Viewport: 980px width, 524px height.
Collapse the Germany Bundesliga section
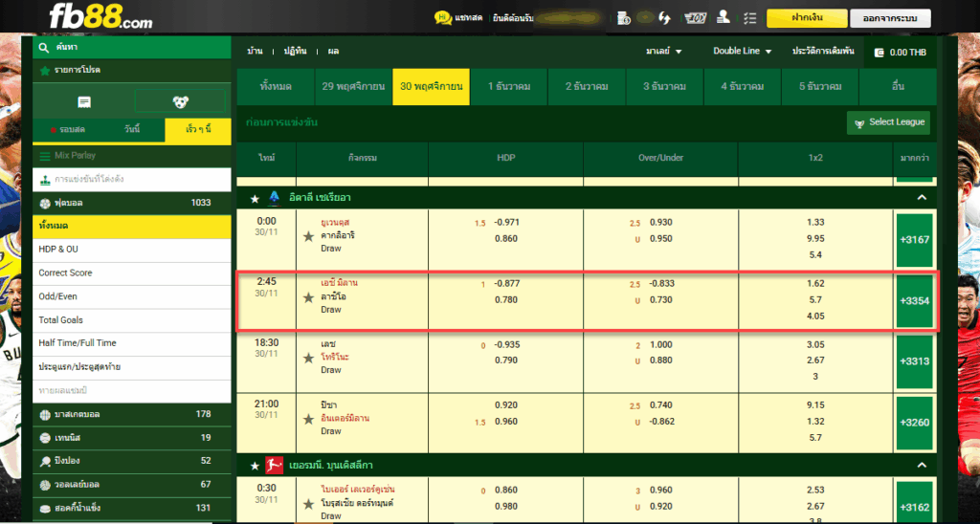point(922,466)
